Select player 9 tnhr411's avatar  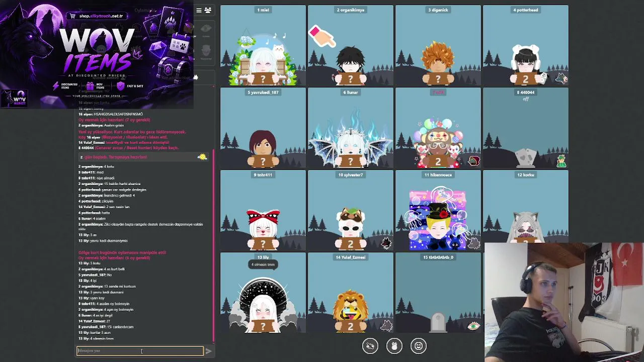263,230
